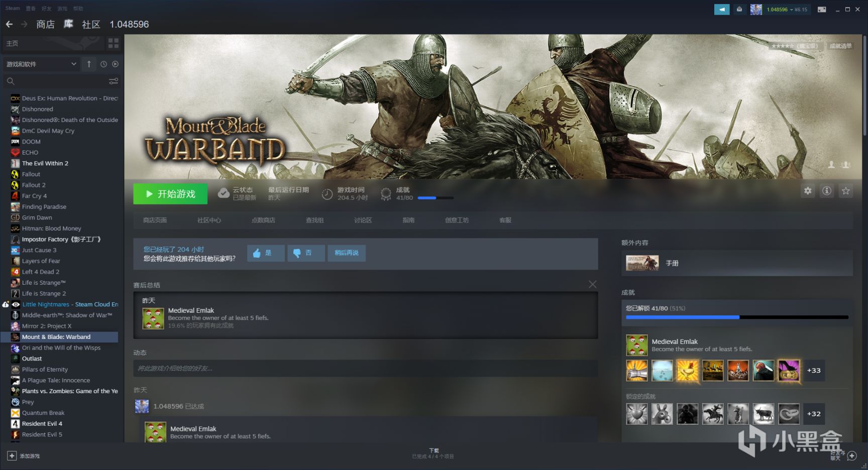This screenshot has width=868, height=470.
Task: Click the add game plus icon
Action: 12,455
